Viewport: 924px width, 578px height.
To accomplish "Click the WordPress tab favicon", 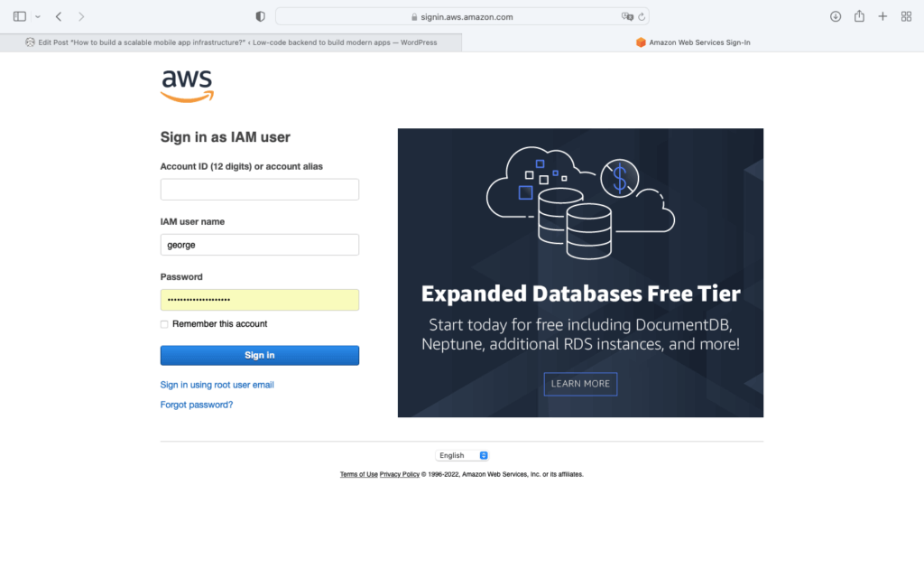I will pos(30,42).
